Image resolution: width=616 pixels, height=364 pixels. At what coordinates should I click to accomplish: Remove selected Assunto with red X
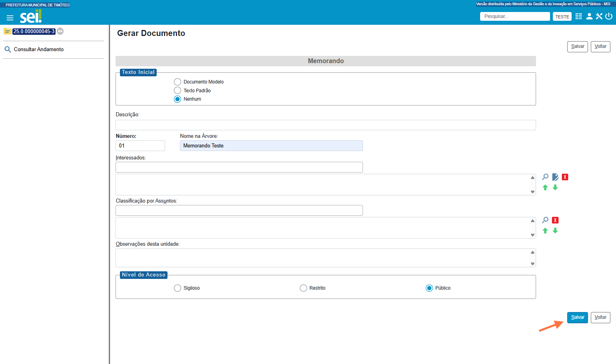pos(555,220)
